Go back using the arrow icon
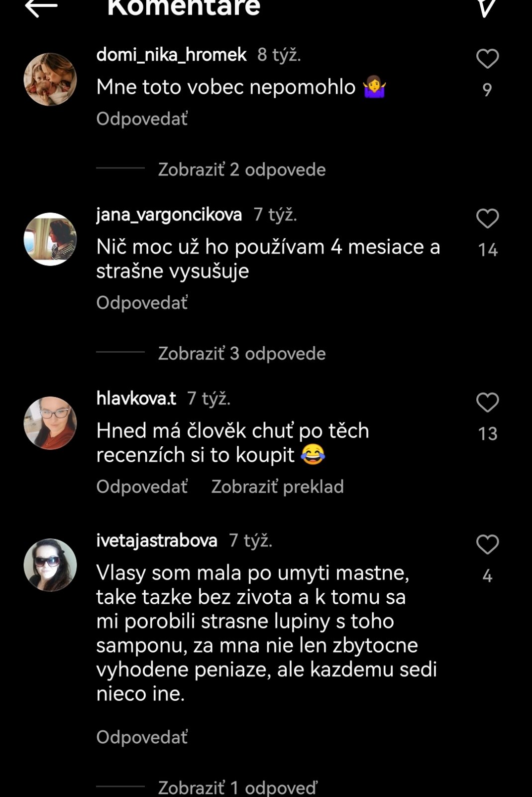Viewport: 532px width, 797px height. tap(41, 7)
